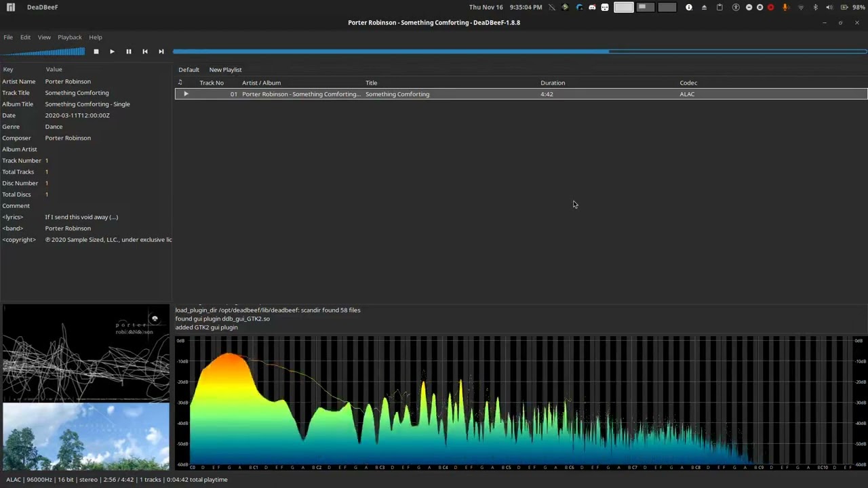Open the Edit menu

coord(25,37)
